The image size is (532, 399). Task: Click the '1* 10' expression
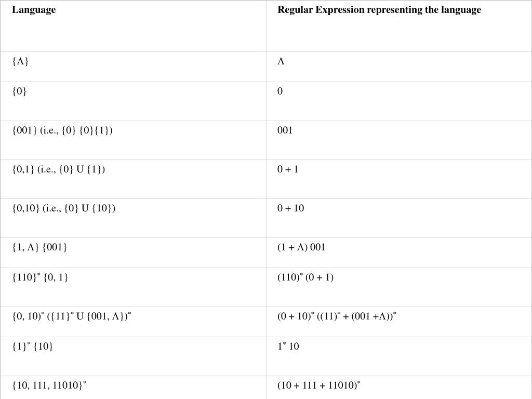(288, 346)
